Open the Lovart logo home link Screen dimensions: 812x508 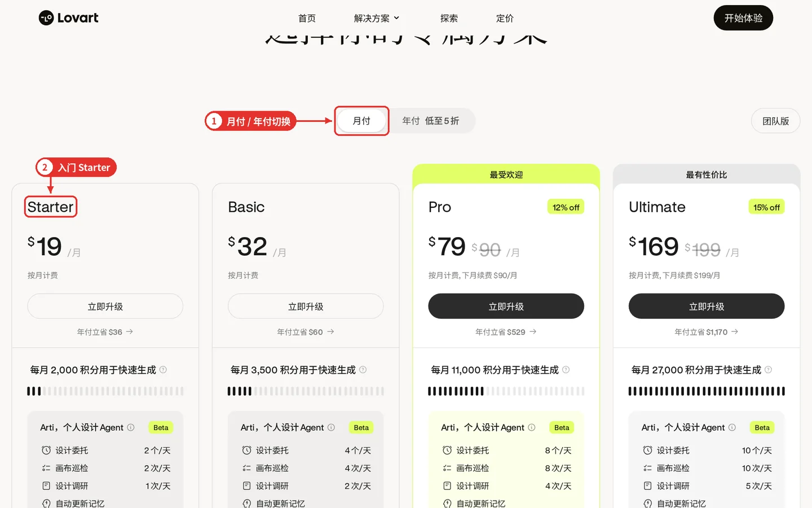[x=68, y=18]
